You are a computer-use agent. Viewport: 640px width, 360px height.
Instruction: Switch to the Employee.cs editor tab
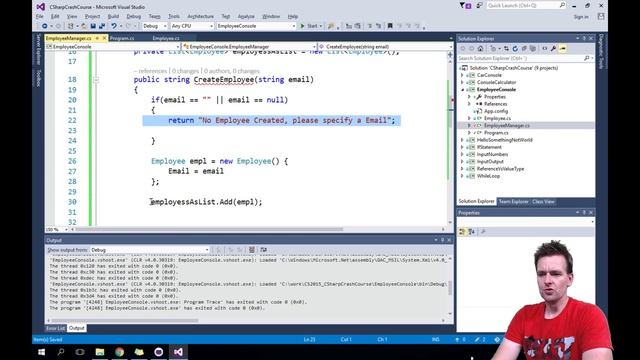166,38
